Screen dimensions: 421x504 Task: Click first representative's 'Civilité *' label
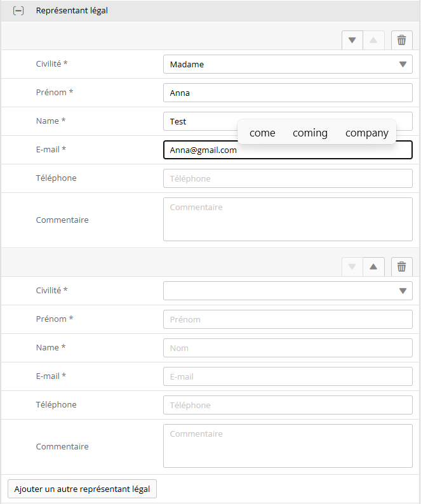click(51, 63)
